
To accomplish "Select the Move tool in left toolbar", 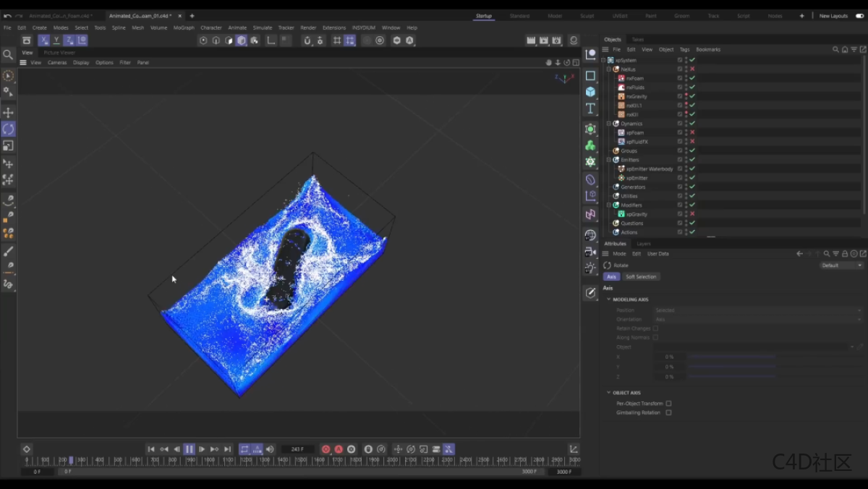I will click(x=8, y=113).
